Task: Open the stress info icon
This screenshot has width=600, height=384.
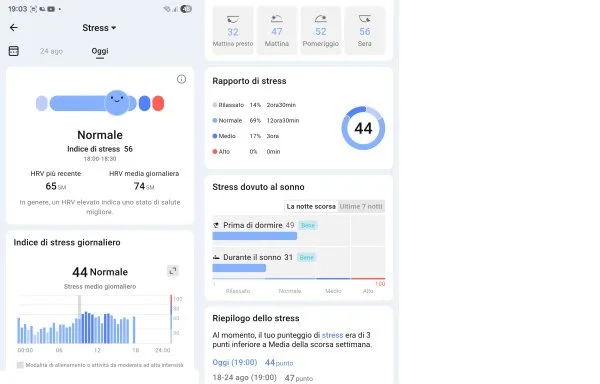Action: pyautogui.click(x=181, y=79)
